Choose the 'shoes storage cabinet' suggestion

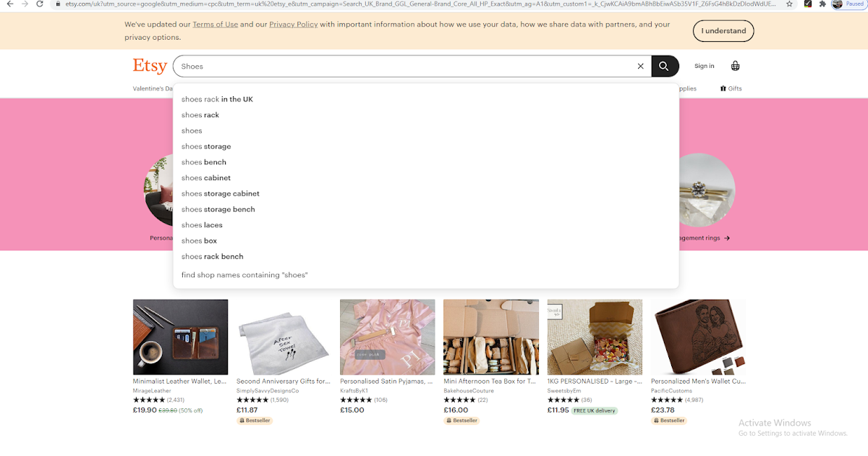[220, 193]
